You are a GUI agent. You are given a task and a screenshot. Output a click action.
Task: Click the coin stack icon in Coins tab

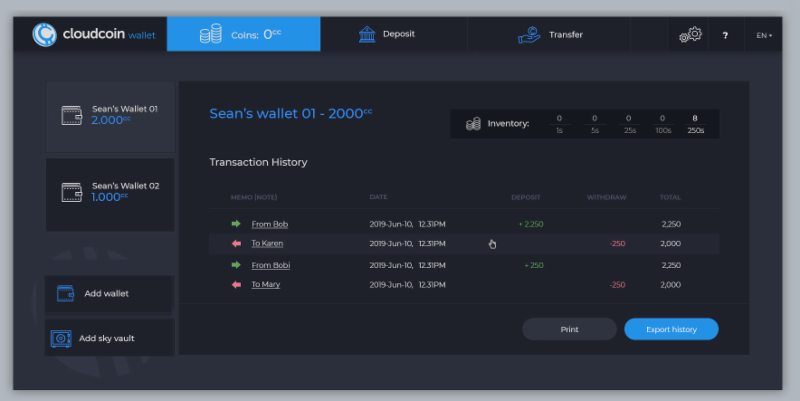point(211,34)
